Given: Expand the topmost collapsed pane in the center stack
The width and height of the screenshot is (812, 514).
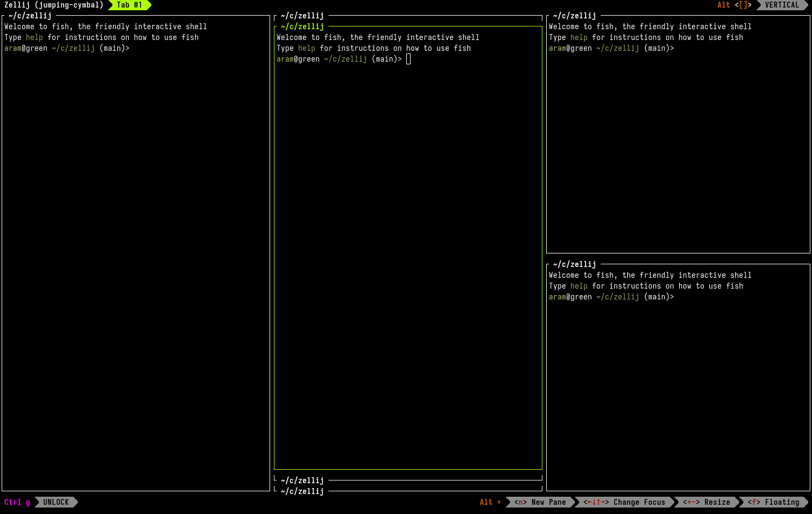Looking at the screenshot, I should tap(408, 16).
